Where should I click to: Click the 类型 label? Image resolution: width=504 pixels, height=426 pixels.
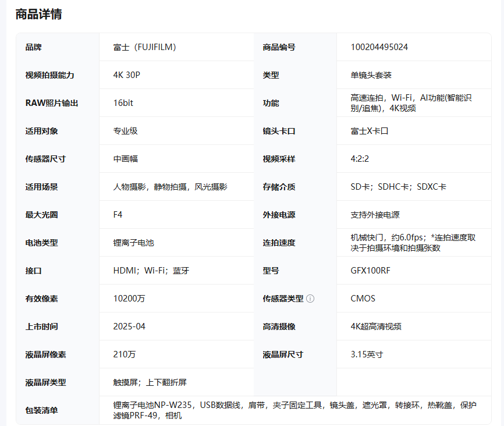pyautogui.click(x=271, y=75)
